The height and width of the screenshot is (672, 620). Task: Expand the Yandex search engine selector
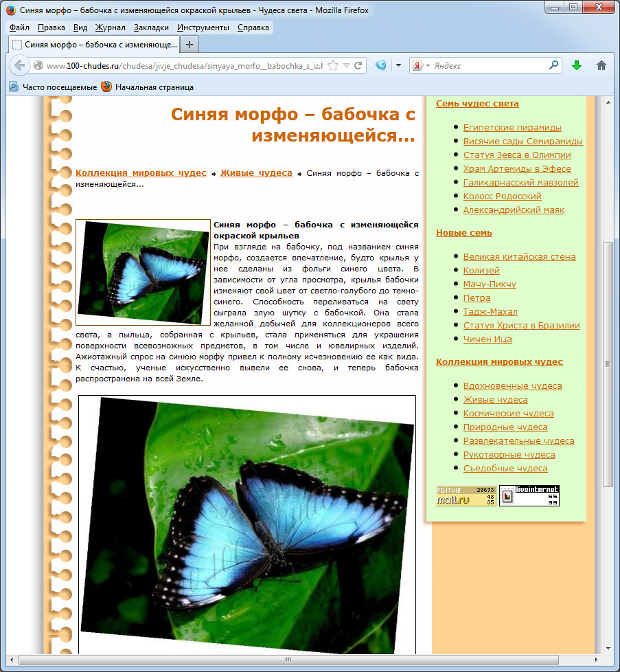point(428,66)
